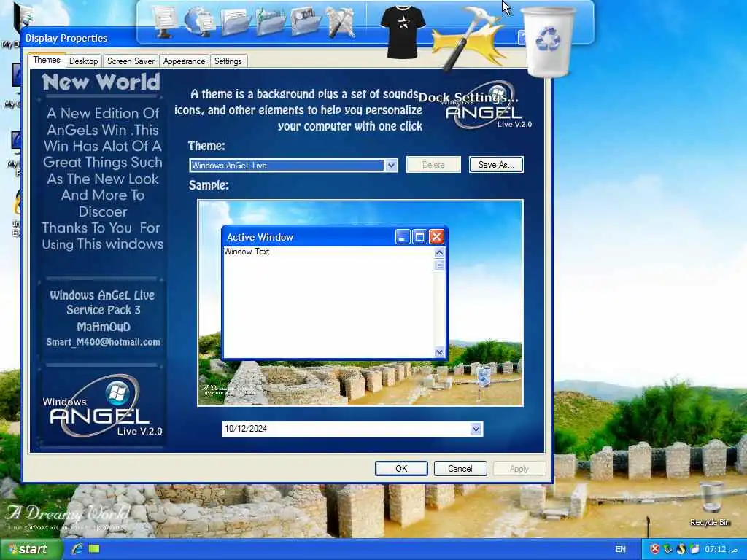
Task: Click the red security alert tray icon
Action: coord(655,549)
